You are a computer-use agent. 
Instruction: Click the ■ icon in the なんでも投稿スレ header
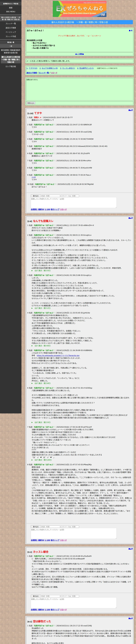[x=129, y=218]
